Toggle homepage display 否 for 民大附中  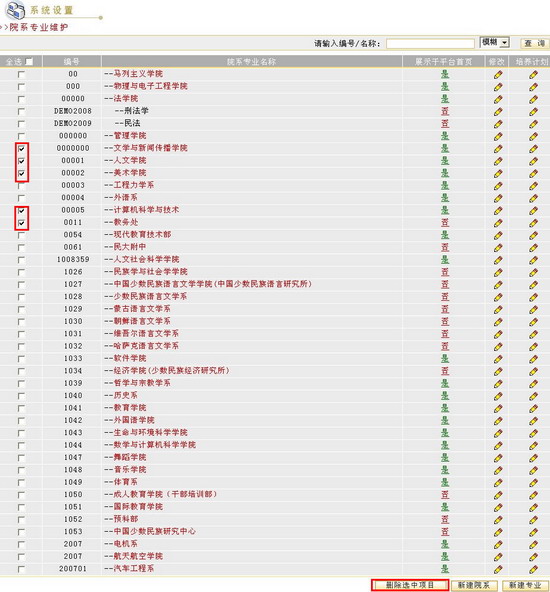click(x=445, y=248)
